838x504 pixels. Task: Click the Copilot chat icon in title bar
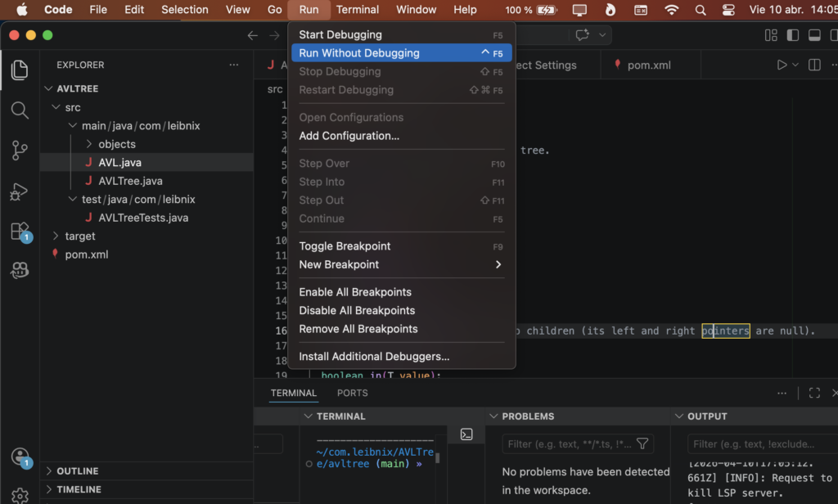coord(583,35)
